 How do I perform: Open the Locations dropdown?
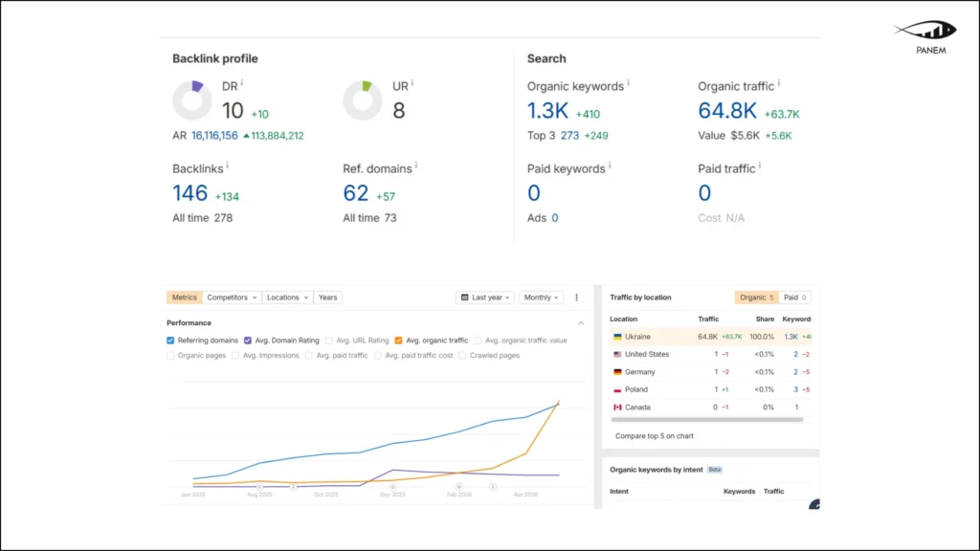pyautogui.click(x=287, y=298)
